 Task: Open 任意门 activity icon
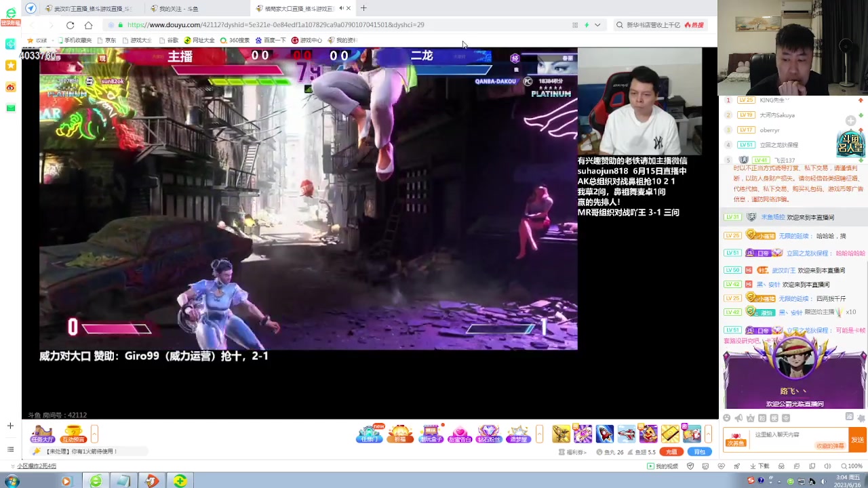point(370,434)
